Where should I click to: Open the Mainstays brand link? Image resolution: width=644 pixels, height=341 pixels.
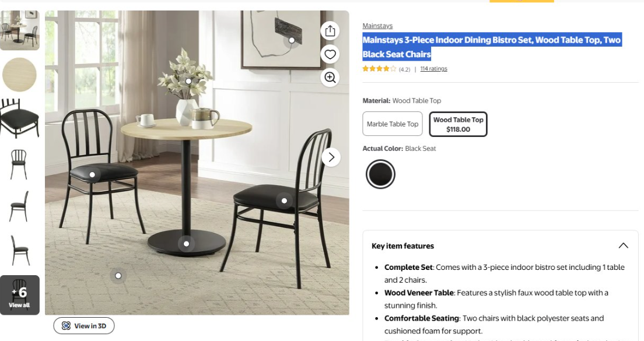click(377, 26)
